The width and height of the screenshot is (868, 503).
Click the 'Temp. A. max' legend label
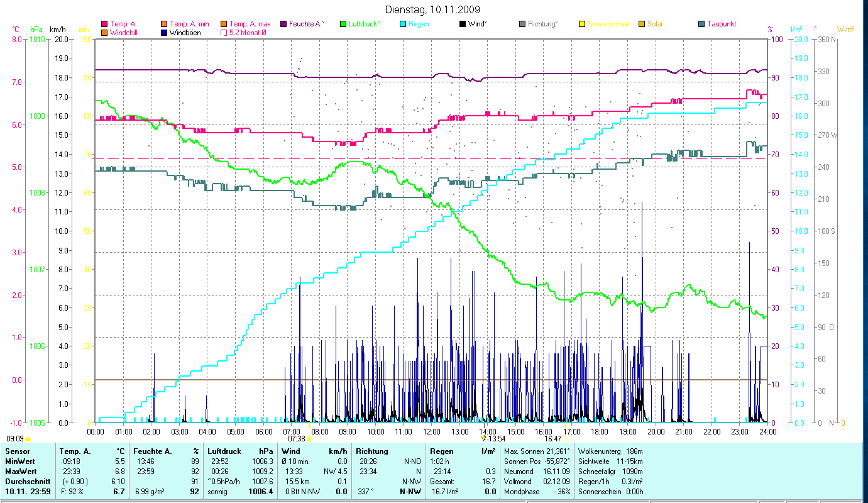click(x=250, y=24)
